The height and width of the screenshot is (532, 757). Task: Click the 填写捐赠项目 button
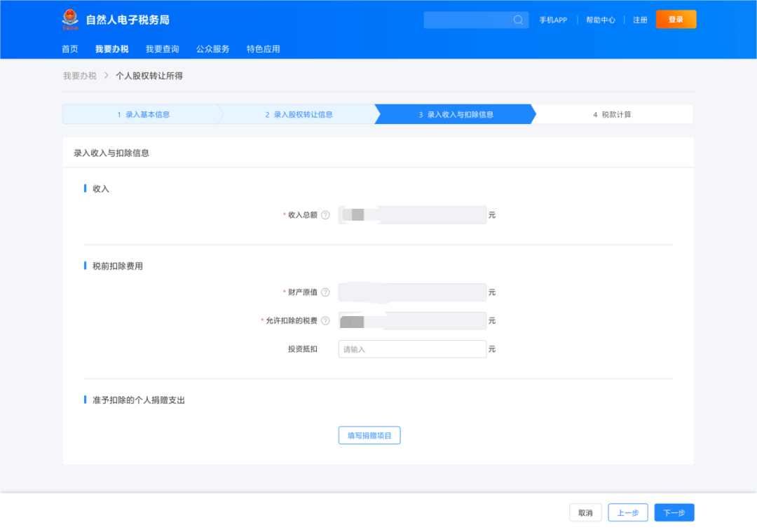click(x=369, y=435)
